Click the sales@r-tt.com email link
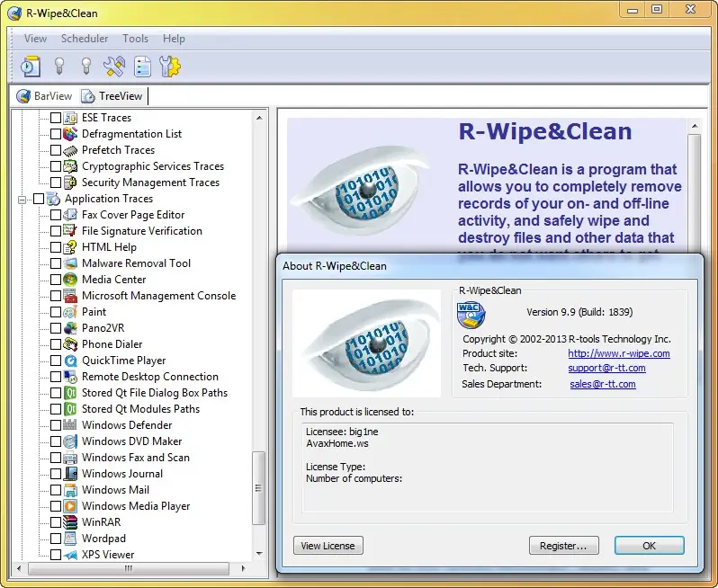 point(603,384)
